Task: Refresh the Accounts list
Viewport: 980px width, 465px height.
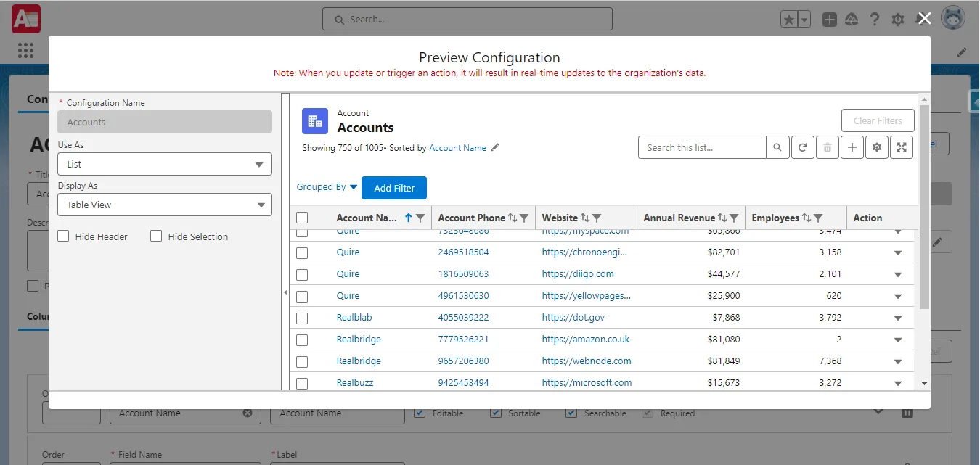Action: [803, 147]
